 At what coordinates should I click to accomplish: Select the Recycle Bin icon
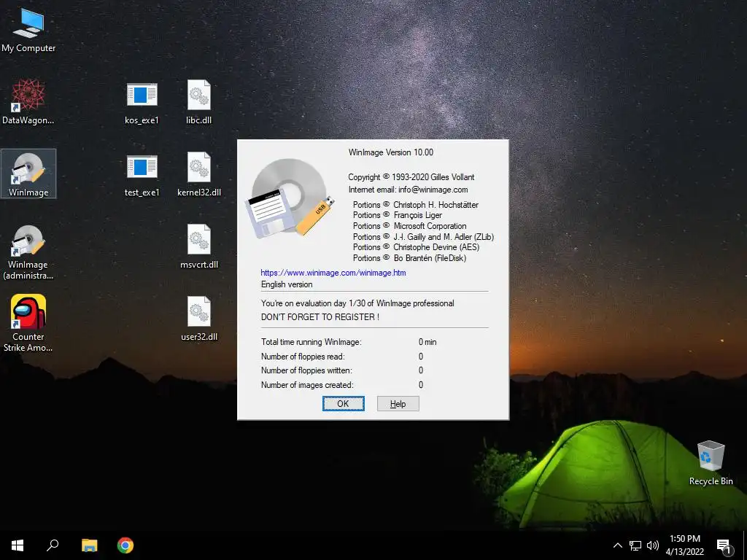coord(711,462)
